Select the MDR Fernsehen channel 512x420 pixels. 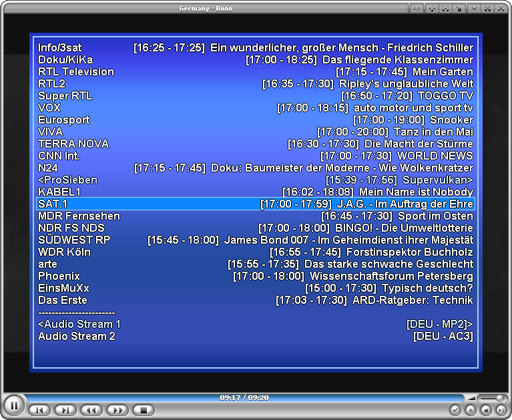coord(256,216)
